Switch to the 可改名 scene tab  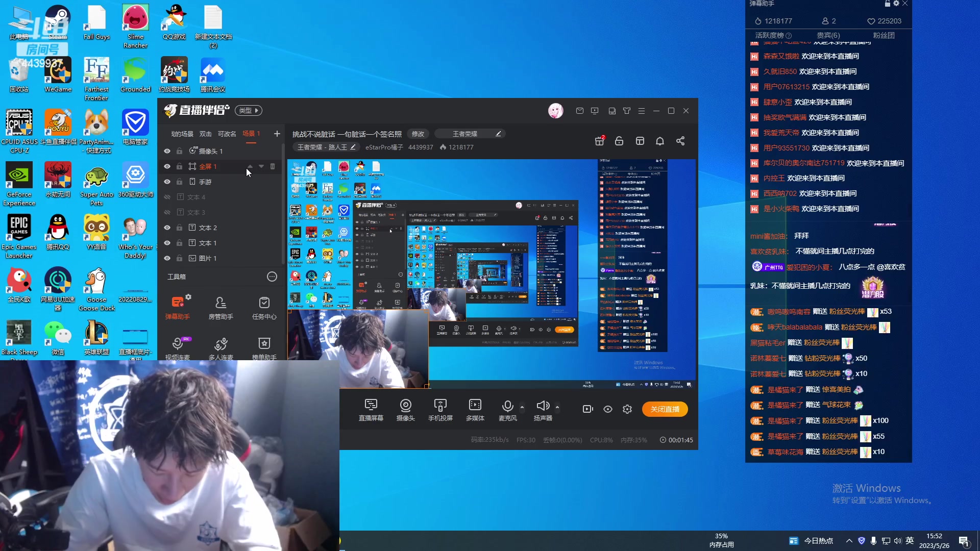click(227, 134)
